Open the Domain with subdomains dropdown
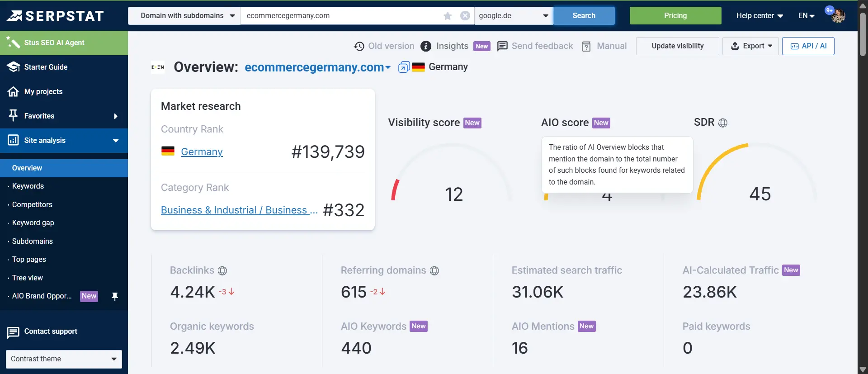 point(184,15)
